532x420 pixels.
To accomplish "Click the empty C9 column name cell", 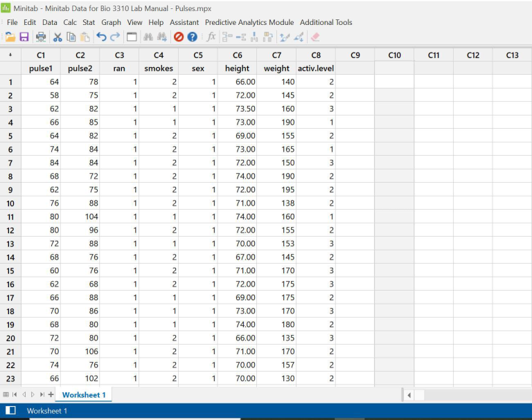I will [x=355, y=69].
